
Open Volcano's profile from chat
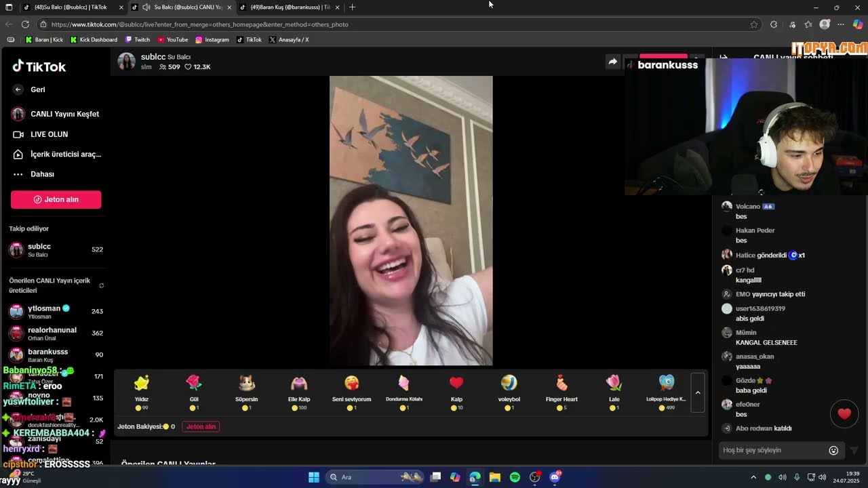748,206
